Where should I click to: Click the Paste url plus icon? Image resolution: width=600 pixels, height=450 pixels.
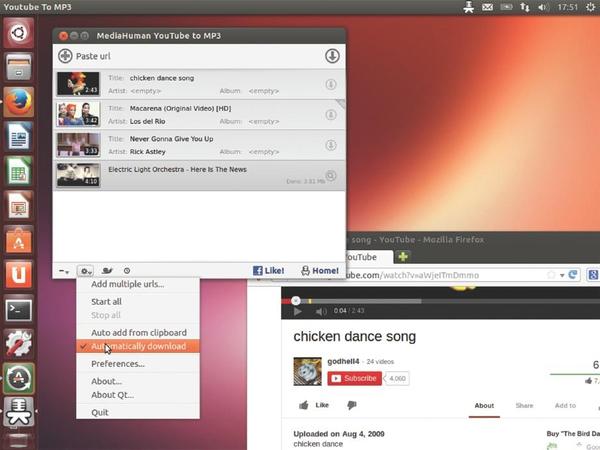click(65, 56)
